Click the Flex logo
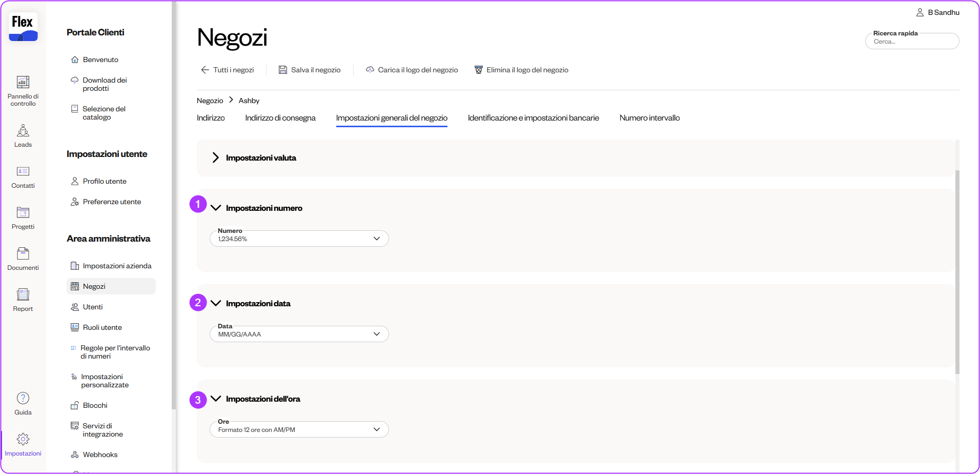This screenshot has height=474, width=980. 23,27
